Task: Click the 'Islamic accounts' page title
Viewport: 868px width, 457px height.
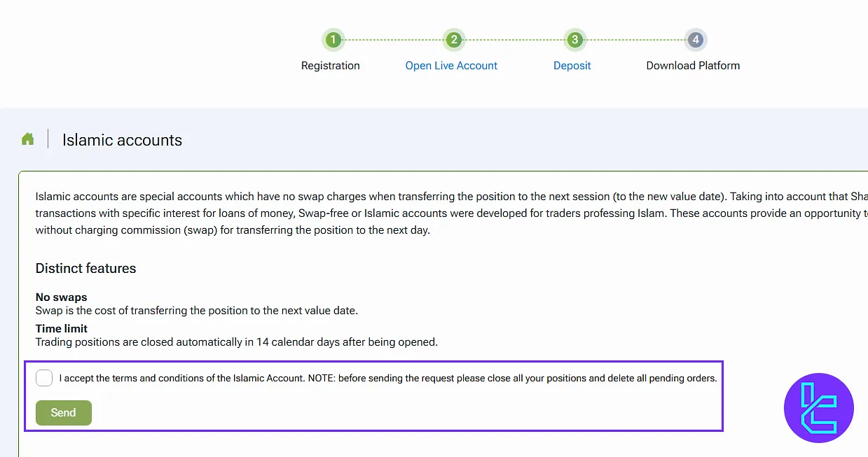Action: (122, 140)
